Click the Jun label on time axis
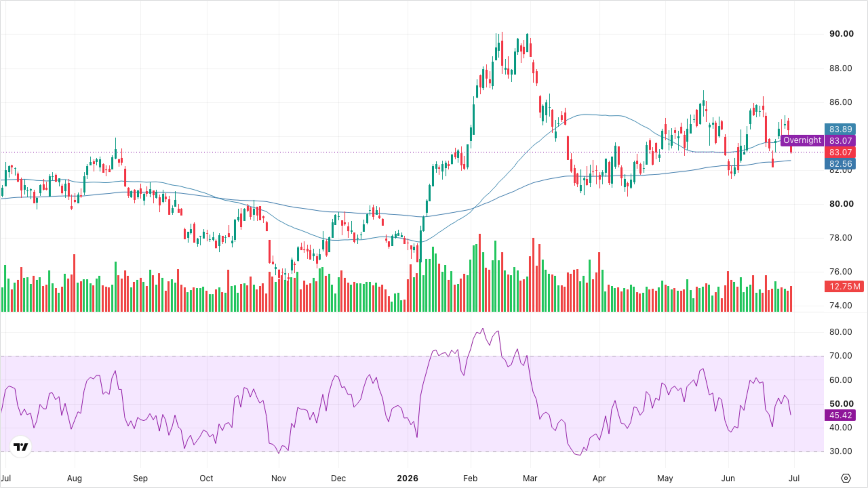 (x=728, y=478)
